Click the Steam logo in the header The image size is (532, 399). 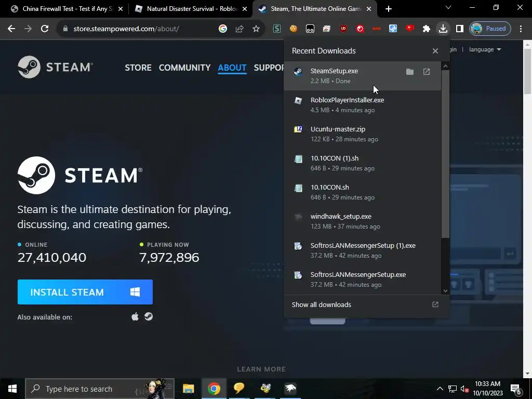55,67
